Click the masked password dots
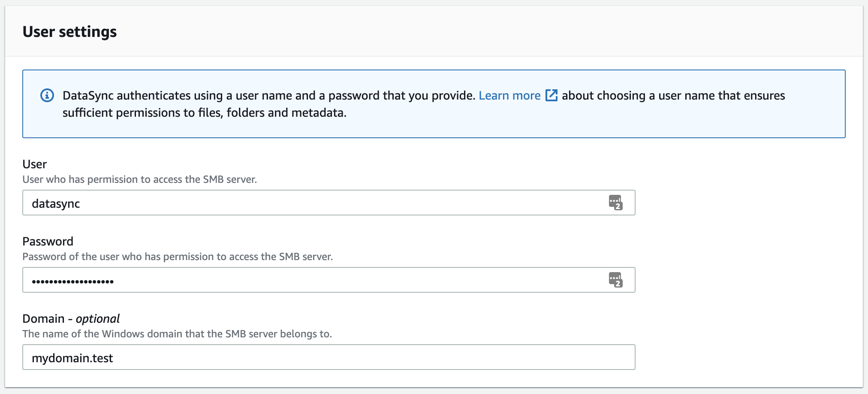The image size is (868, 394). (72, 282)
